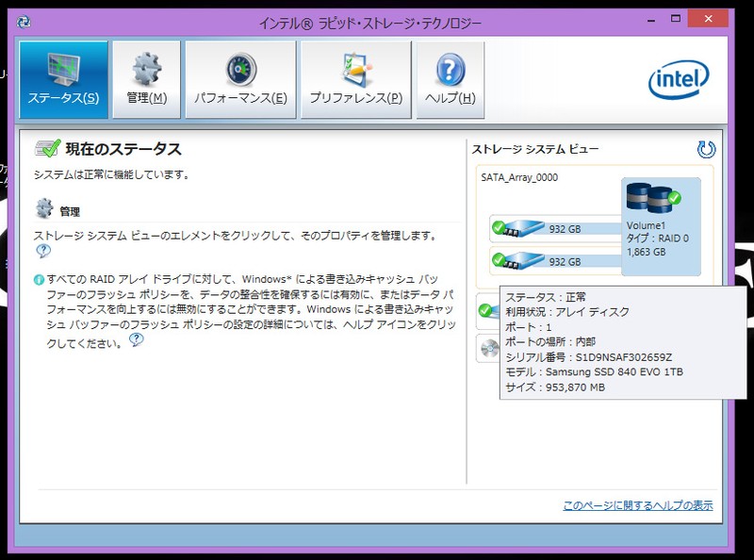
Task: Select the optical drive icon
Action: coord(489,348)
